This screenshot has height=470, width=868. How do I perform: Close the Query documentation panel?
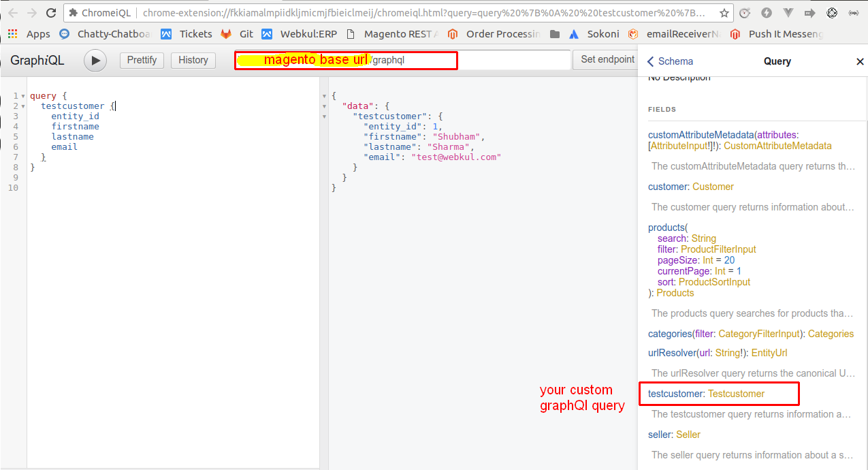pyautogui.click(x=859, y=61)
